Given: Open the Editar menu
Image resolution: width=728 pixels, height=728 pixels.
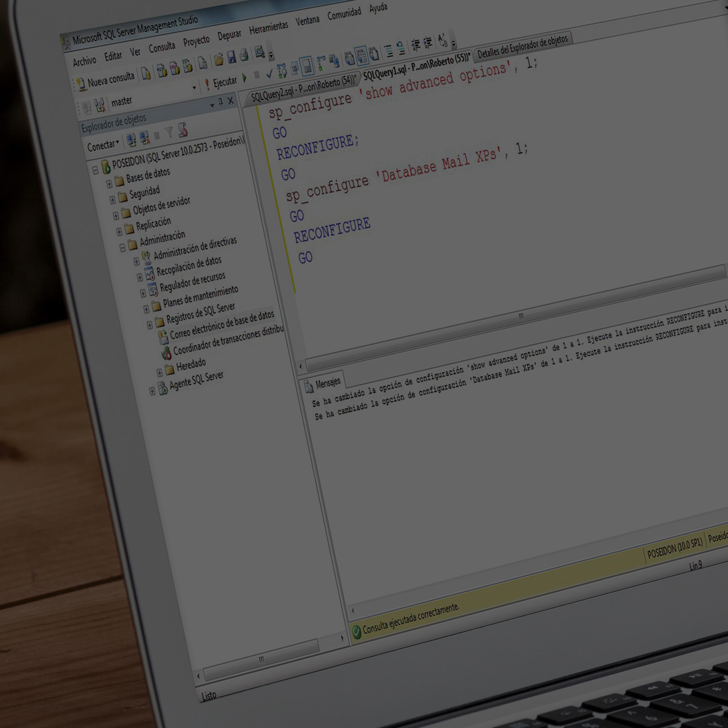Looking at the screenshot, I should [113, 56].
